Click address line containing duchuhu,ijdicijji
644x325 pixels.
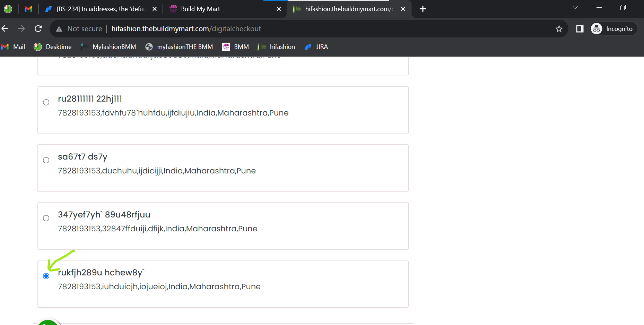[157, 171]
